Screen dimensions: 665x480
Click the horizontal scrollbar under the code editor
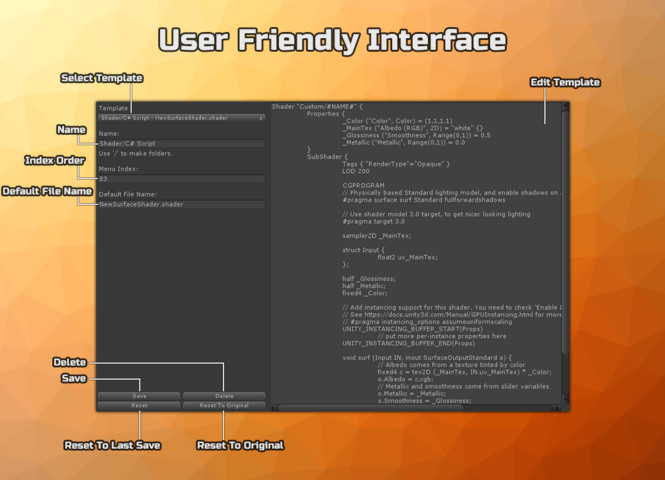(x=370, y=408)
